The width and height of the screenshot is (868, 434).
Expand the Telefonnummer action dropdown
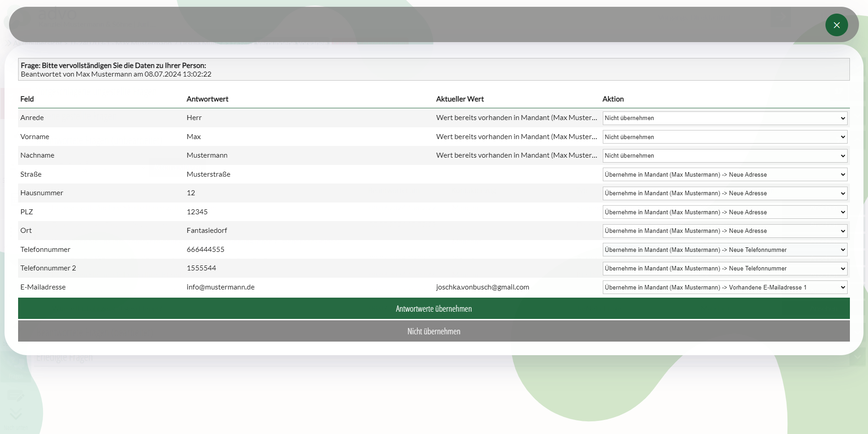(x=725, y=250)
